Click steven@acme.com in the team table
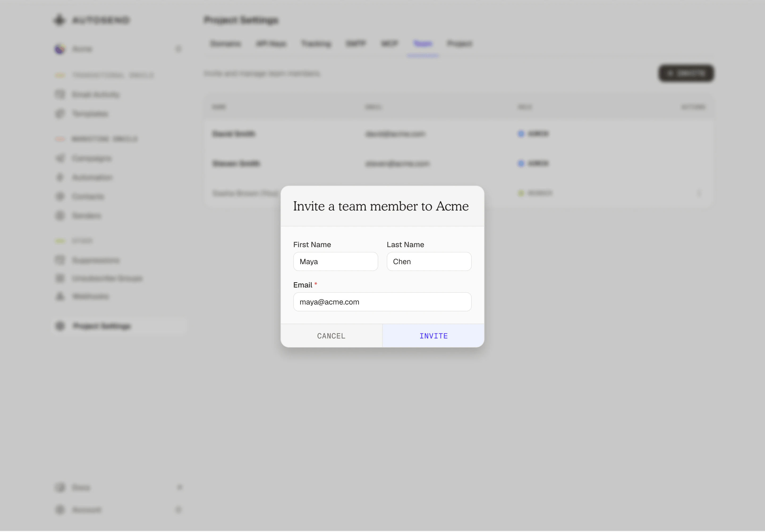Image resolution: width=765 pixels, height=532 pixels. [x=397, y=164]
